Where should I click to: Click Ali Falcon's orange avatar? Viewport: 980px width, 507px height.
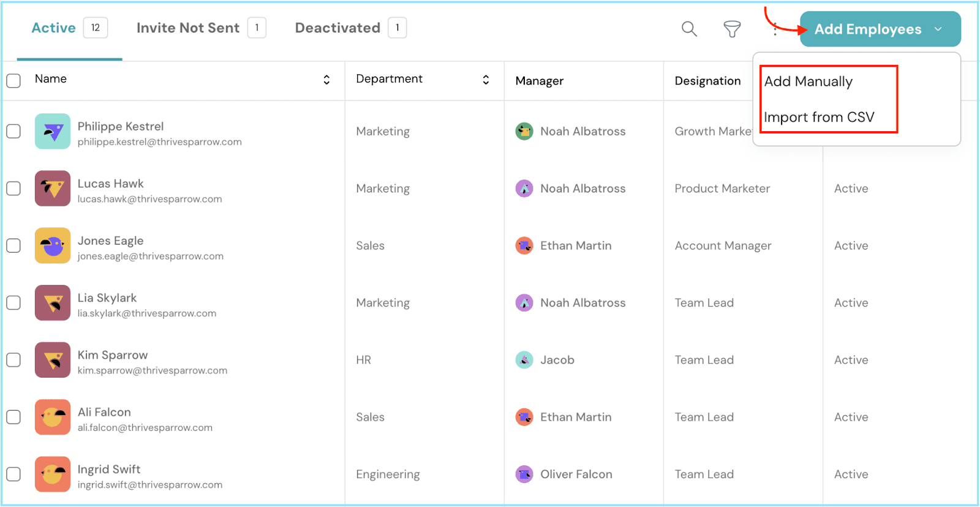(x=53, y=417)
